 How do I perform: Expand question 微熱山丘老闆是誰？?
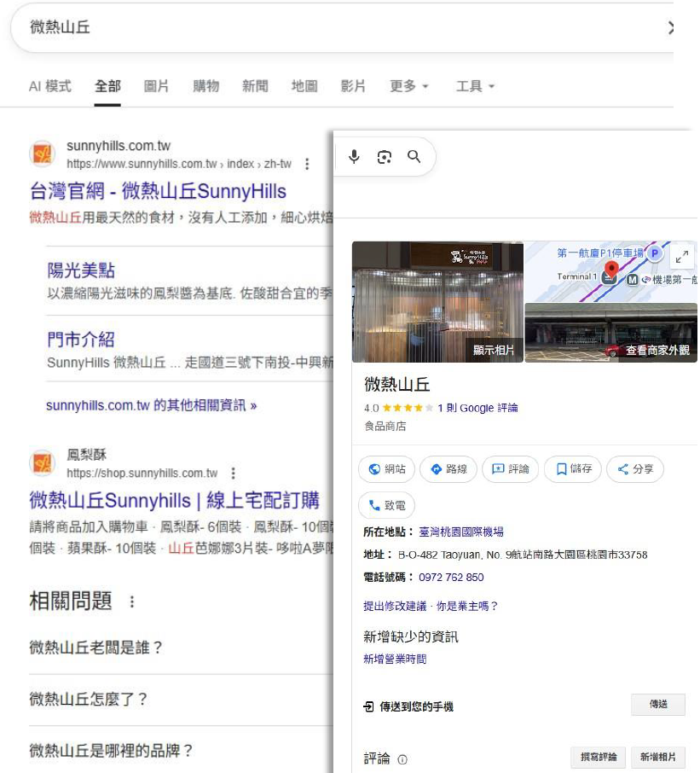click(x=182, y=648)
